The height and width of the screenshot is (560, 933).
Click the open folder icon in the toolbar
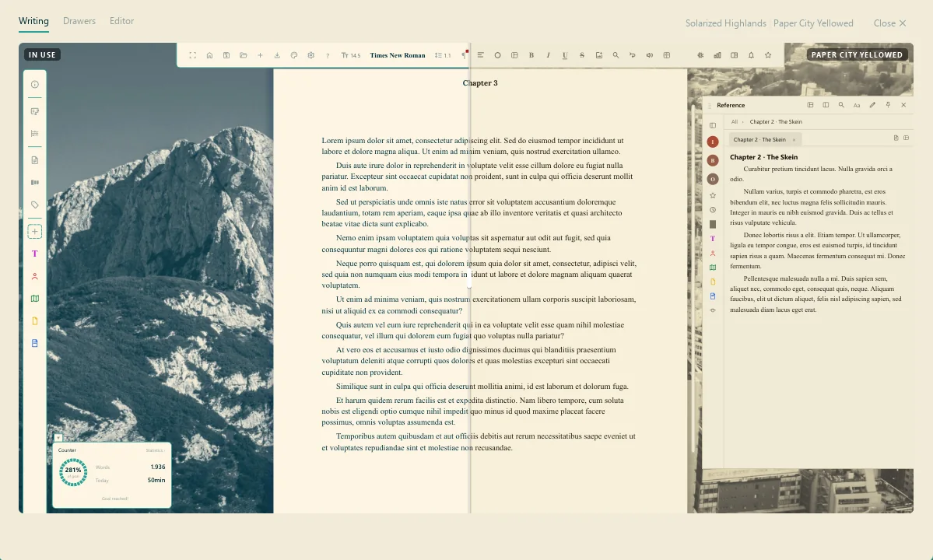[244, 55]
